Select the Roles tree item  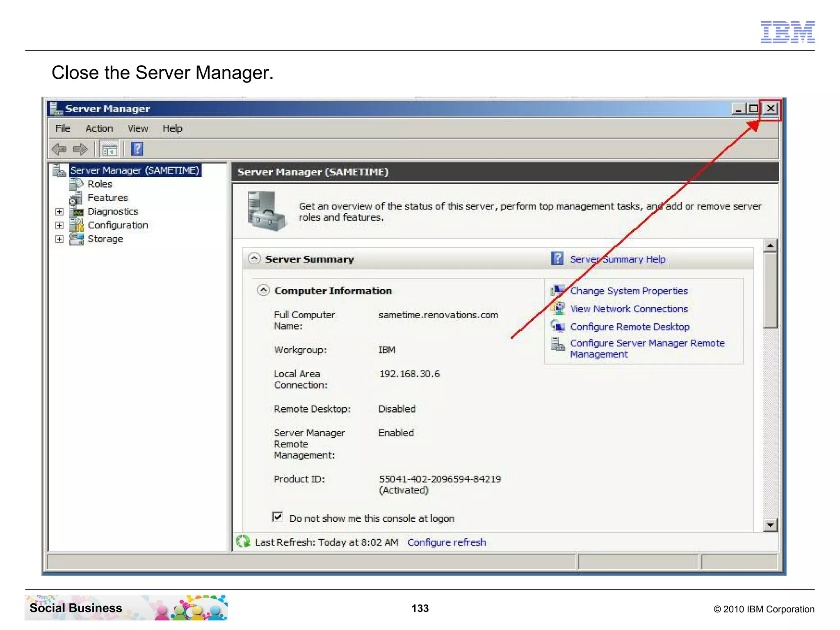pyautogui.click(x=100, y=184)
